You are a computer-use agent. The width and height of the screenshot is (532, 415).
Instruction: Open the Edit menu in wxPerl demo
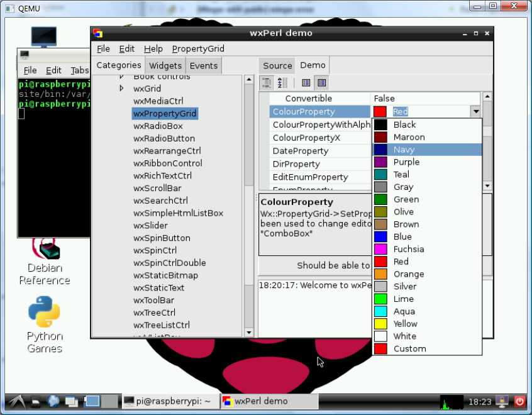point(127,49)
